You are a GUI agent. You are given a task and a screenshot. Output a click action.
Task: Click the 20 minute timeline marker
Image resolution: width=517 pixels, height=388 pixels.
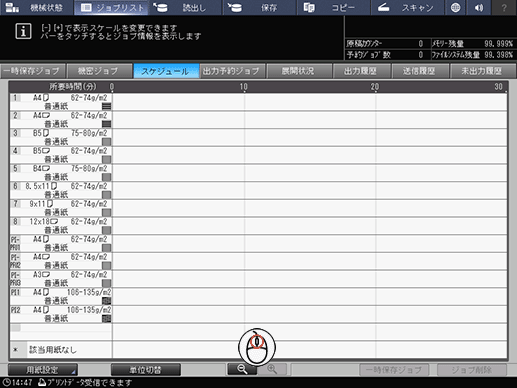click(375, 87)
